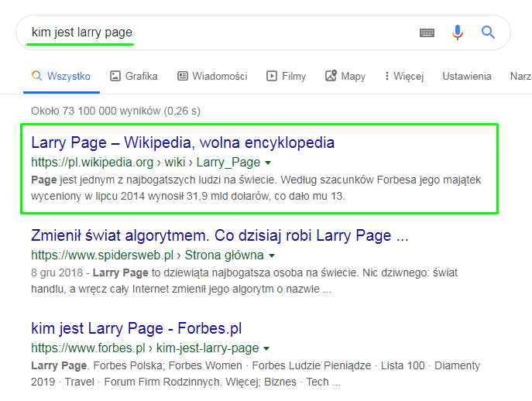
Task: Click the play icon beside Filmy
Action: click(272, 76)
